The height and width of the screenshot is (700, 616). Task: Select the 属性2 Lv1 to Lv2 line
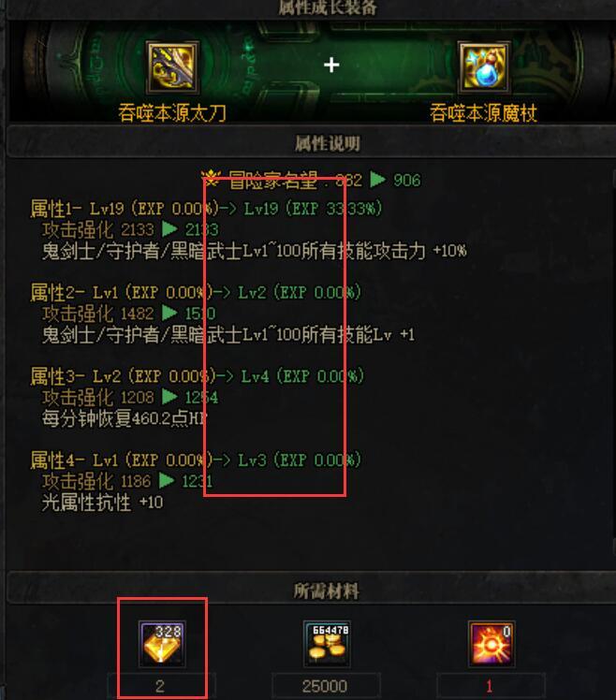click(x=196, y=292)
